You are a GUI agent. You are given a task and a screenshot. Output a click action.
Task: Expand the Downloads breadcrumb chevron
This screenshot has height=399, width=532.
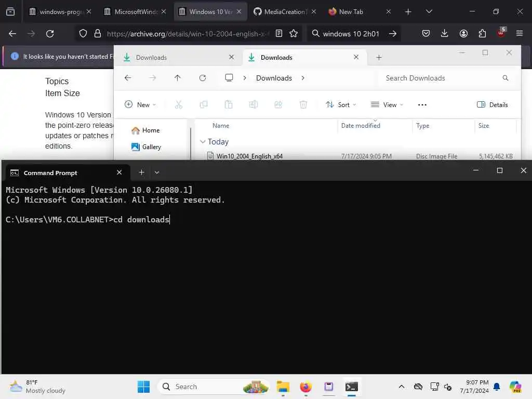(303, 78)
